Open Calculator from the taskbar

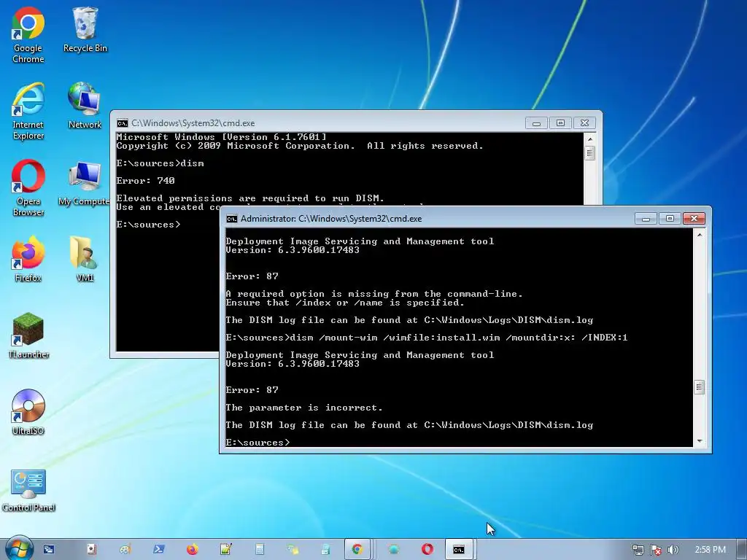(x=260, y=550)
